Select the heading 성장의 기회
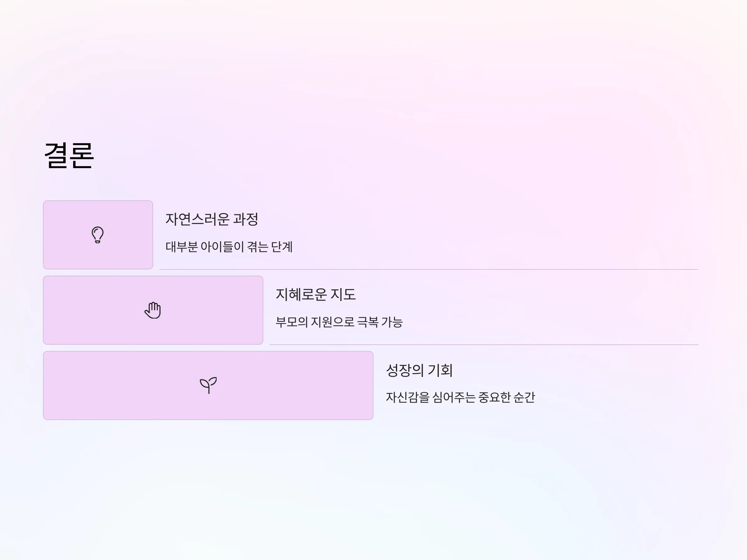 point(419,370)
